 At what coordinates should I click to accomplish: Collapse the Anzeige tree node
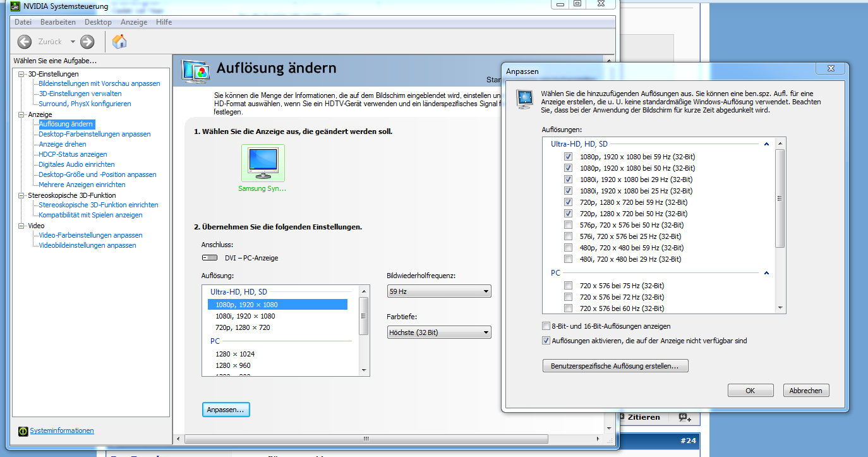(x=21, y=114)
